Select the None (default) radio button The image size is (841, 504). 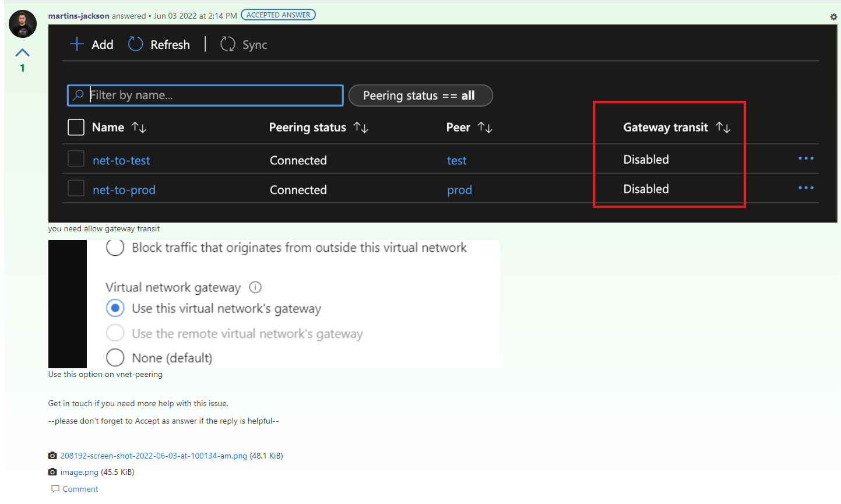115,358
